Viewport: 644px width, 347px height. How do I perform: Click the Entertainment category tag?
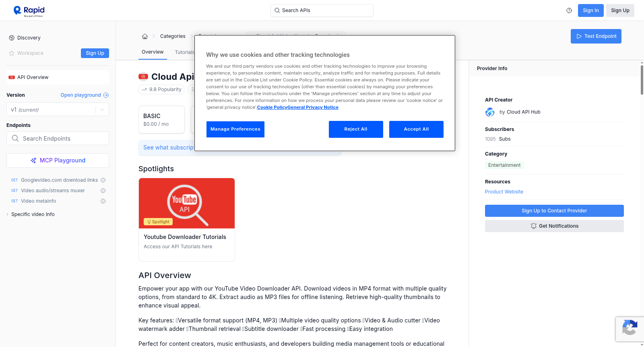pos(504,165)
